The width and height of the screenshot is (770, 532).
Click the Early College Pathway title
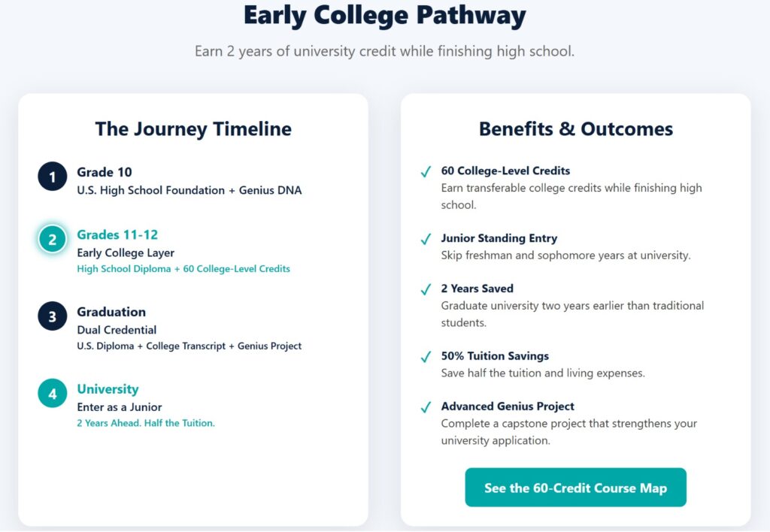pos(384,16)
